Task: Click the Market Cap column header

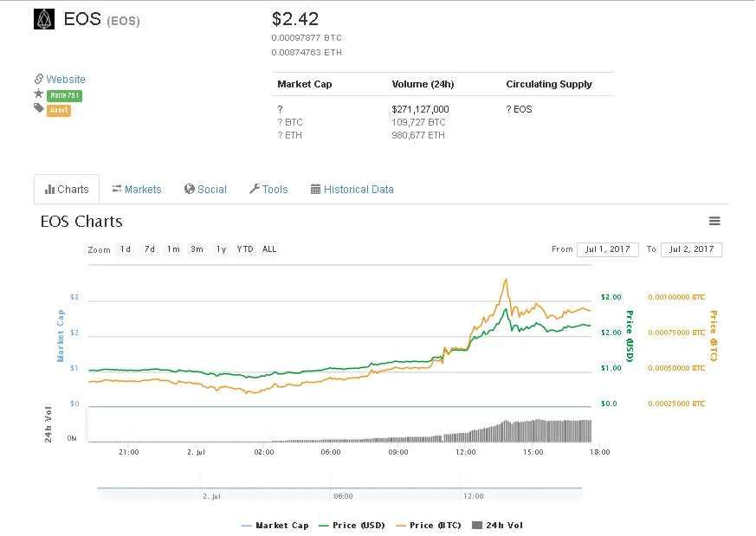Action: tap(305, 84)
